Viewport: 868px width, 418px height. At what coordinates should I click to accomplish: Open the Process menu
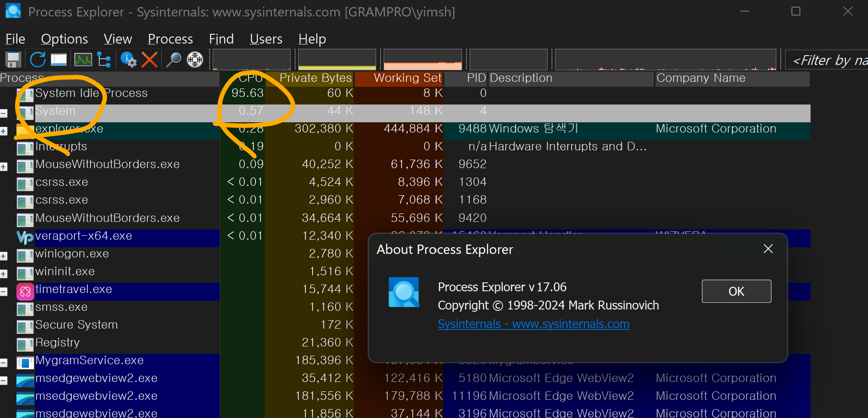point(170,39)
